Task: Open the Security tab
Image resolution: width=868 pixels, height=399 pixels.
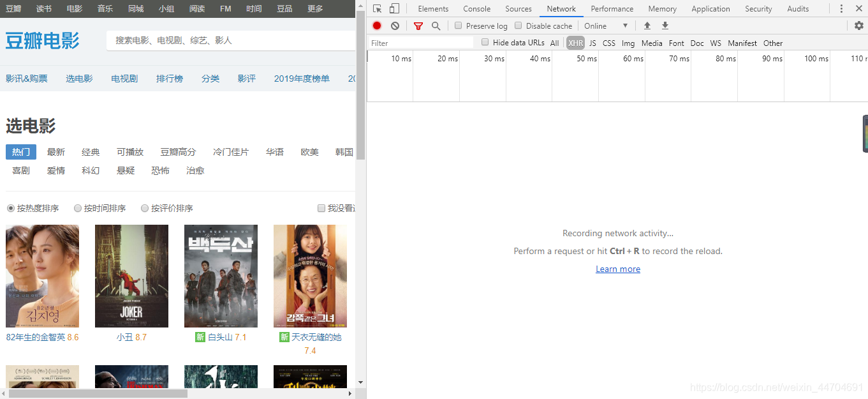Action: (x=758, y=8)
